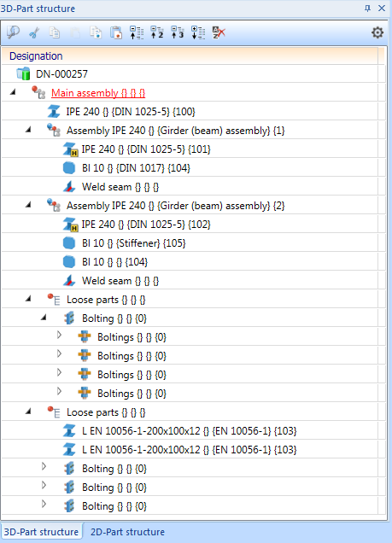Click the expand/collapse levels icon with up-down arrows
The width and height of the screenshot is (392, 543).
click(x=137, y=32)
